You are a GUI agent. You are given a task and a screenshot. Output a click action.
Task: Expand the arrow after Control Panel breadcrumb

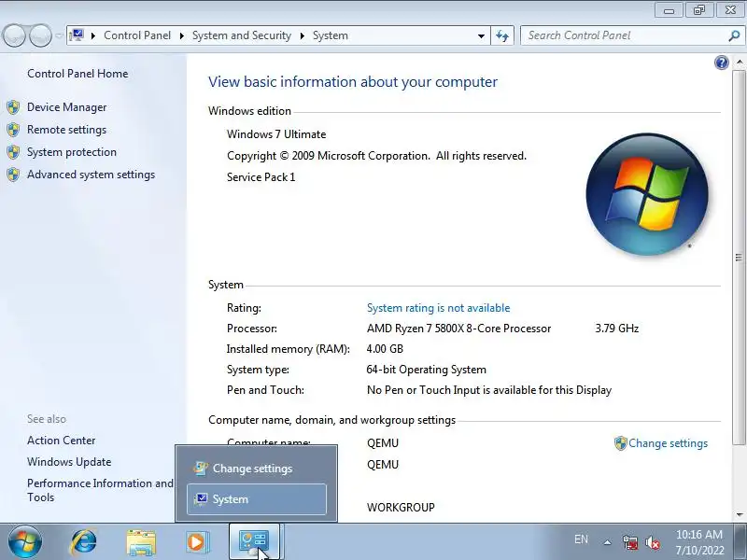pyautogui.click(x=181, y=35)
